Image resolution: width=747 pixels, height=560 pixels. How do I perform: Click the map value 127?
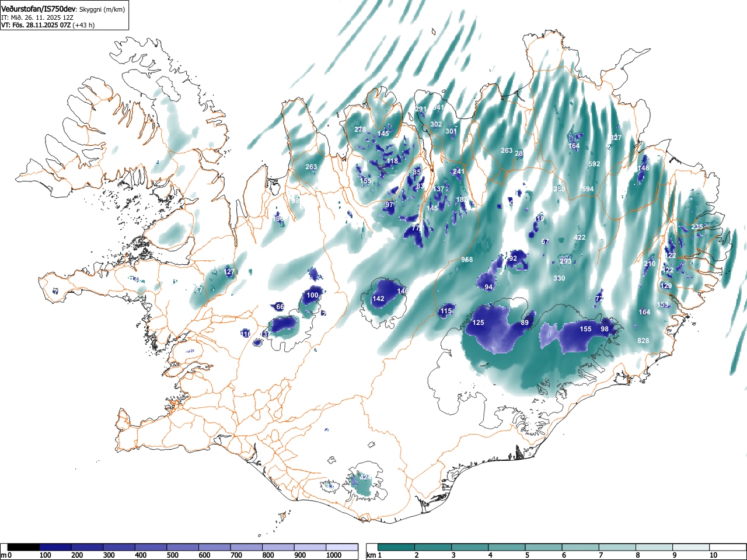[x=229, y=272]
